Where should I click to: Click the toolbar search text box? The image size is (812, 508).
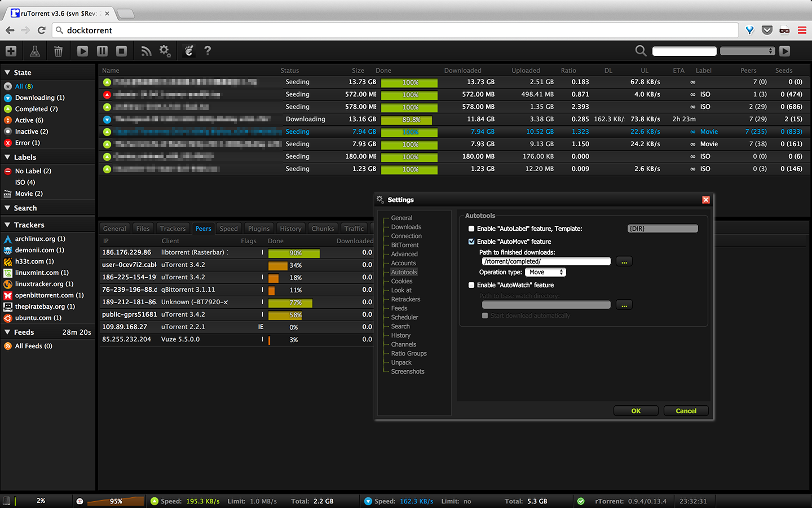[x=684, y=51]
